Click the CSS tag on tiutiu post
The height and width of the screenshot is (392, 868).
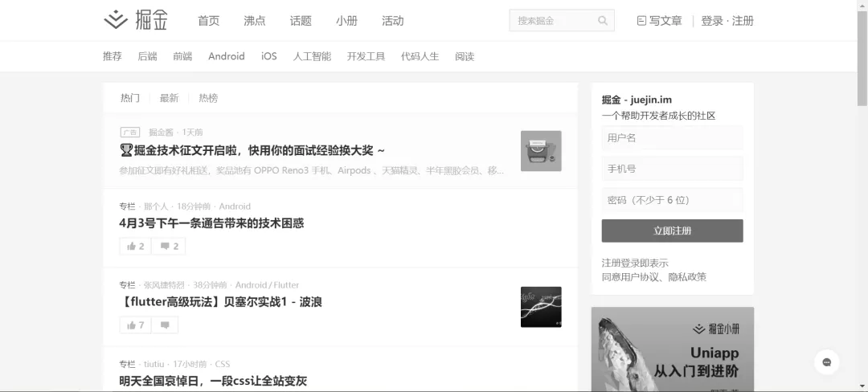pos(223,364)
